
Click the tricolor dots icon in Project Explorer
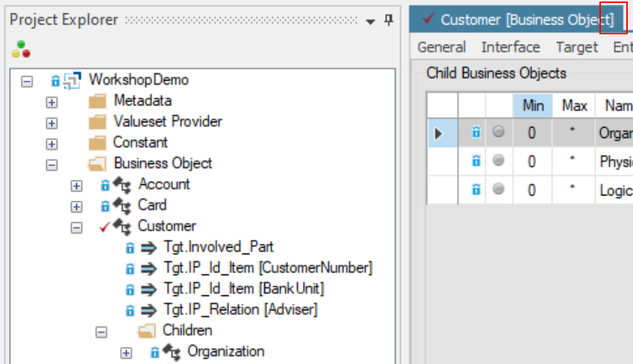[x=21, y=49]
